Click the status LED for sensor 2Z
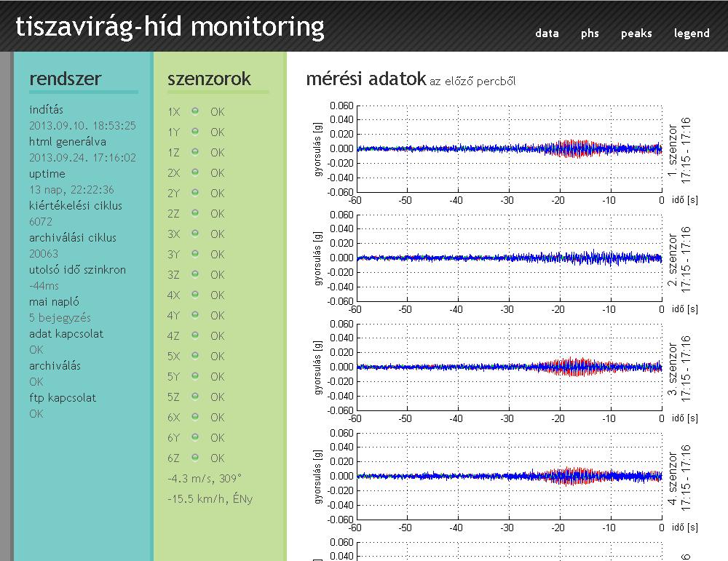The image size is (728, 561). (x=195, y=213)
